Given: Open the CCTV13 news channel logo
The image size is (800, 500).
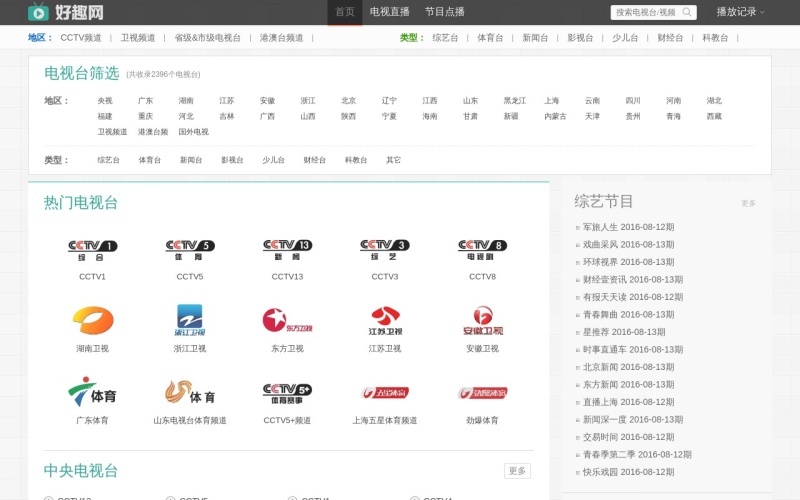Looking at the screenshot, I should [x=287, y=250].
